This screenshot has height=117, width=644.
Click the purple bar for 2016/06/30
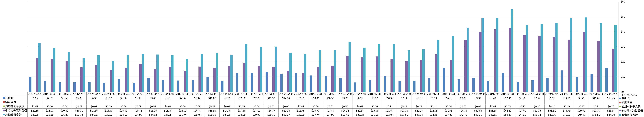coord(347,74)
